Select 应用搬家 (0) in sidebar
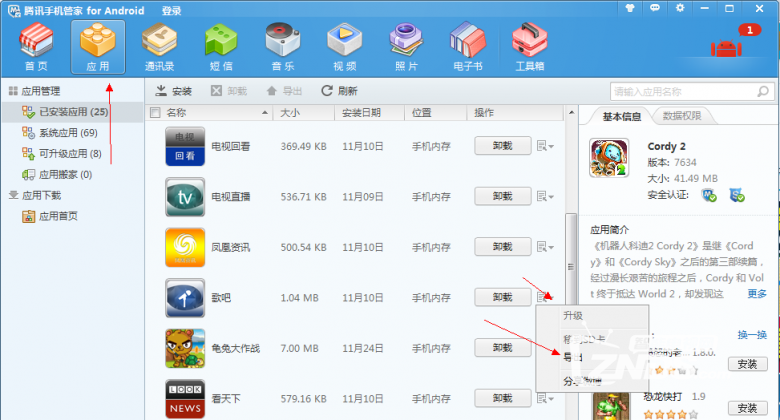This screenshot has height=420, width=780. pyautogui.click(x=65, y=175)
